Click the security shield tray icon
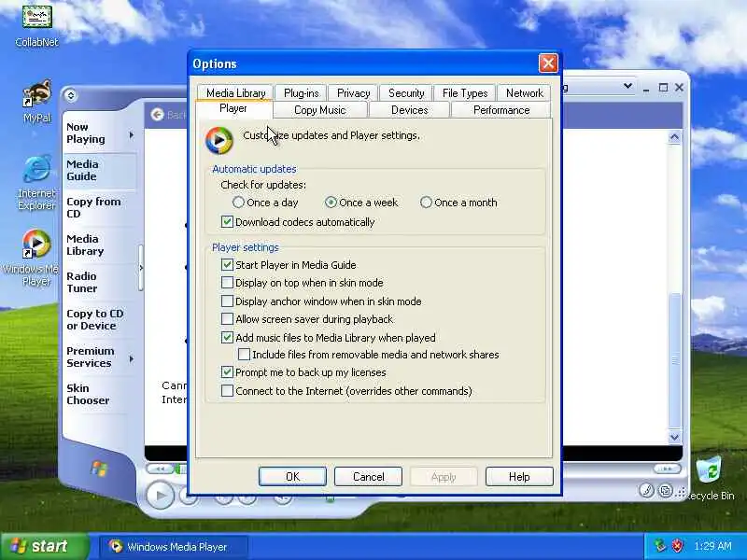This screenshot has width=747, height=560. pos(677,546)
